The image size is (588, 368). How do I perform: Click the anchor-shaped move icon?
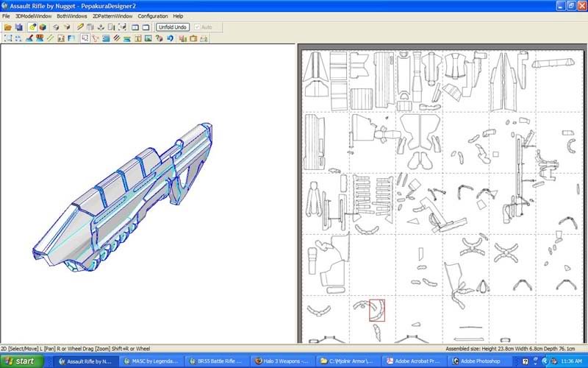pyautogui.click(x=101, y=27)
